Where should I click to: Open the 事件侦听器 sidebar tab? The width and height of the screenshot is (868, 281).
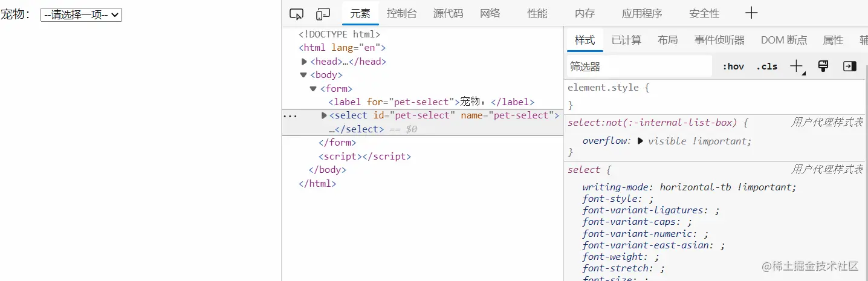pyautogui.click(x=719, y=40)
